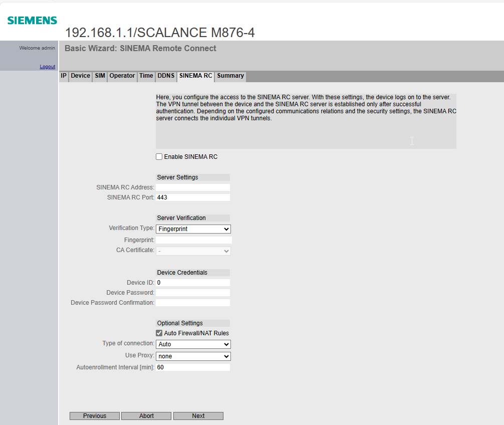Screen dimensions: 504x425
Task: Click the Autoenrollment Interval input
Action: [x=193, y=367]
